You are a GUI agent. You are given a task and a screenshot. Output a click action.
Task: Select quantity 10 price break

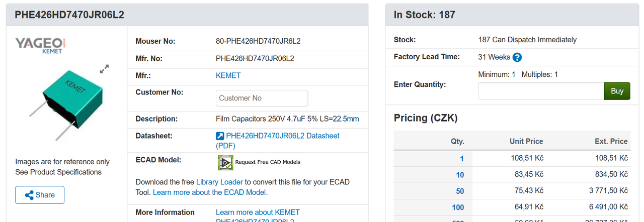pyautogui.click(x=460, y=174)
